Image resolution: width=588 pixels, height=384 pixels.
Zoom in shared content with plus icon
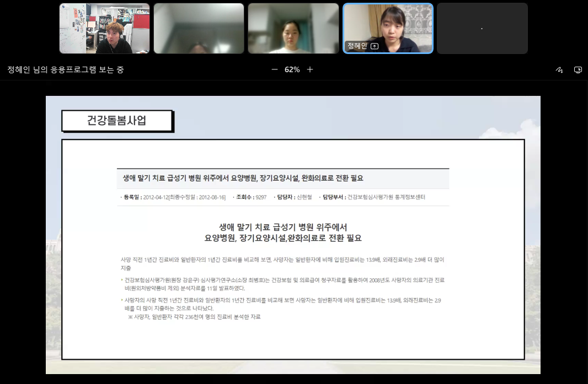pos(310,69)
